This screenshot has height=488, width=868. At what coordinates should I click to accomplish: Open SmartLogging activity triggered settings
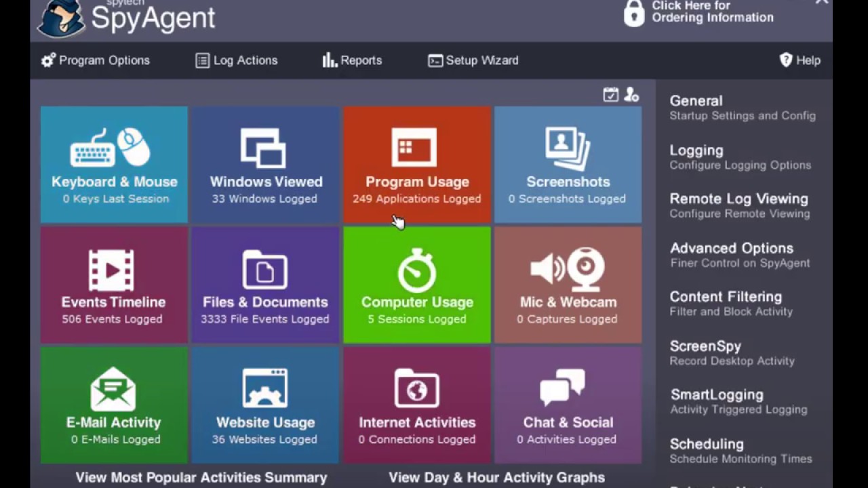point(738,402)
